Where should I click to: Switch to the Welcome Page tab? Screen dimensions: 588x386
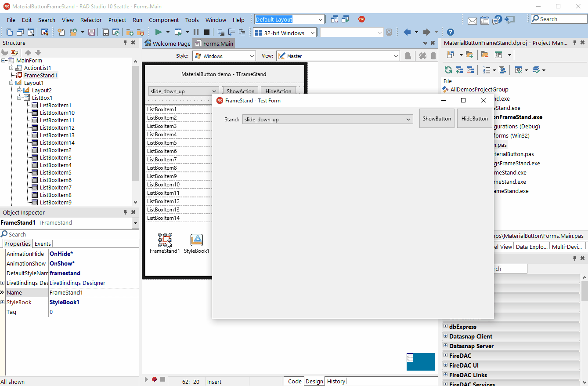pyautogui.click(x=167, y=44)
